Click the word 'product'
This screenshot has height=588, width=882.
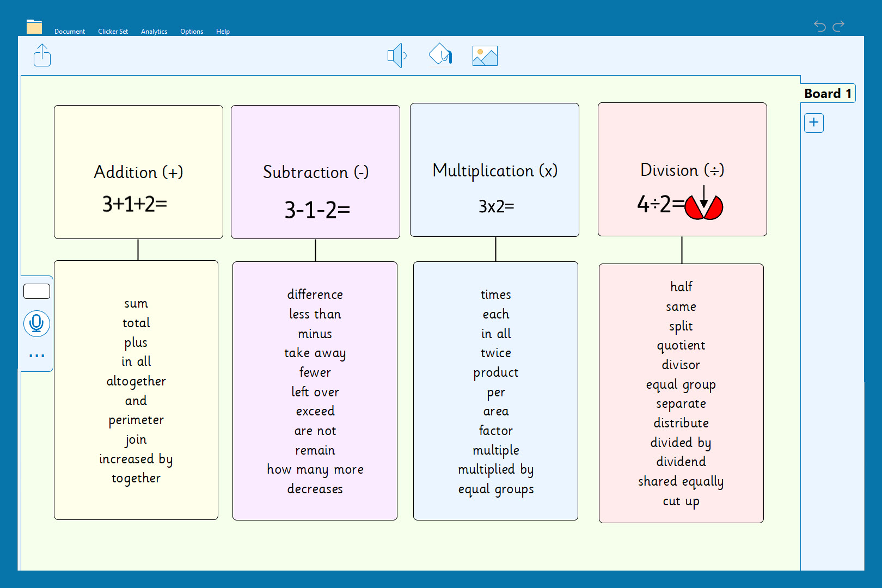[496, 373]
